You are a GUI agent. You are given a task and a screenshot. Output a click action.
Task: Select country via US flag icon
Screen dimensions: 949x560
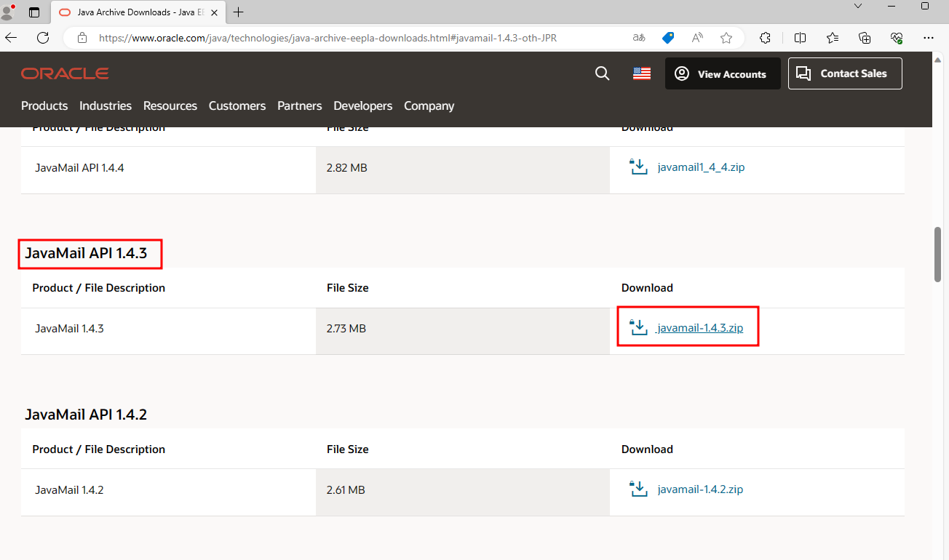point(642,73)
